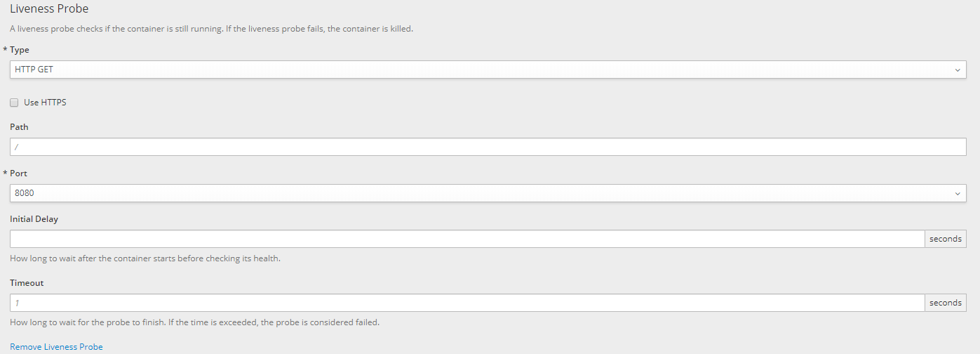Screen dimensions: 980x354
Task: Click the Timeout field label
Action: [x=27, y=283]
